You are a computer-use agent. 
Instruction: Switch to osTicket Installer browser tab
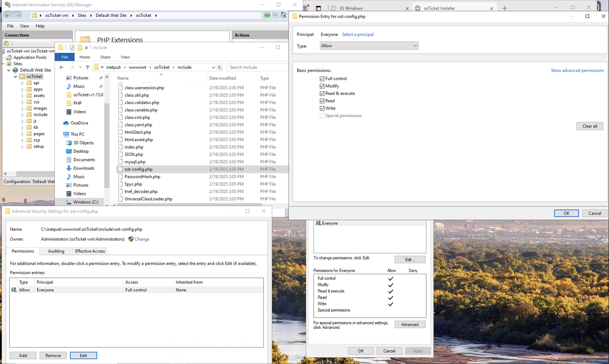coord(454,8)
